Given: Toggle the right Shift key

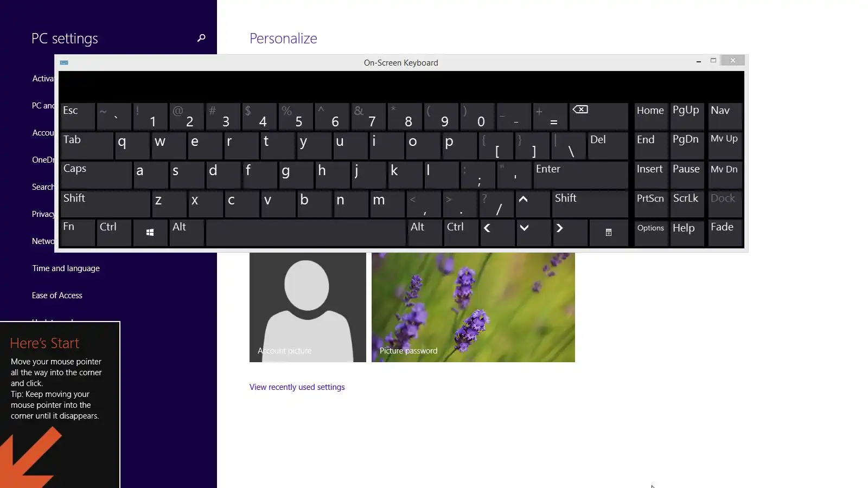Looking at the screenshot, I should [x=590, y=204].
